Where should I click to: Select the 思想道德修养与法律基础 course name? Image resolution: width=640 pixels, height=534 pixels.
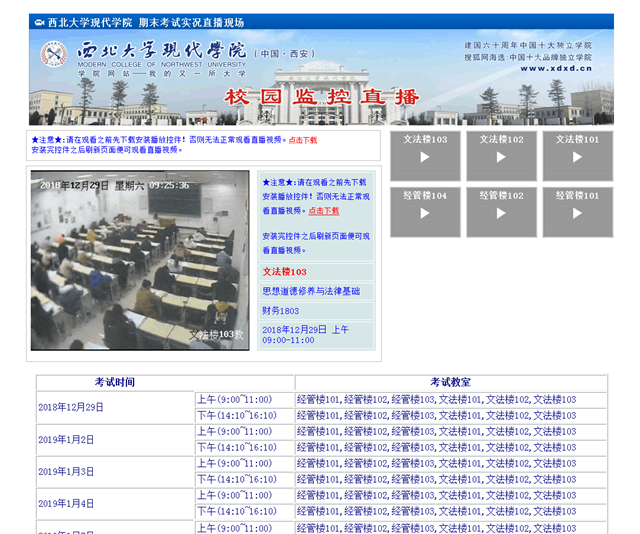click(311, 291)
